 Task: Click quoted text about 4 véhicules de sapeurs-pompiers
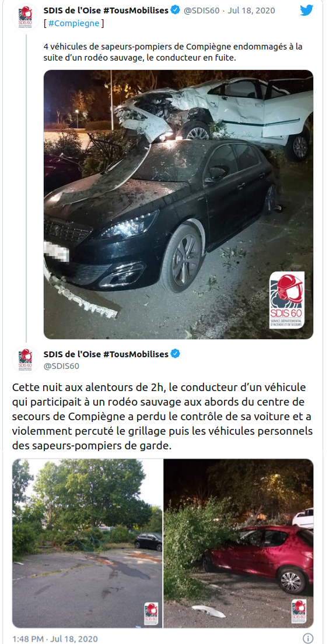tap(173, 52)
